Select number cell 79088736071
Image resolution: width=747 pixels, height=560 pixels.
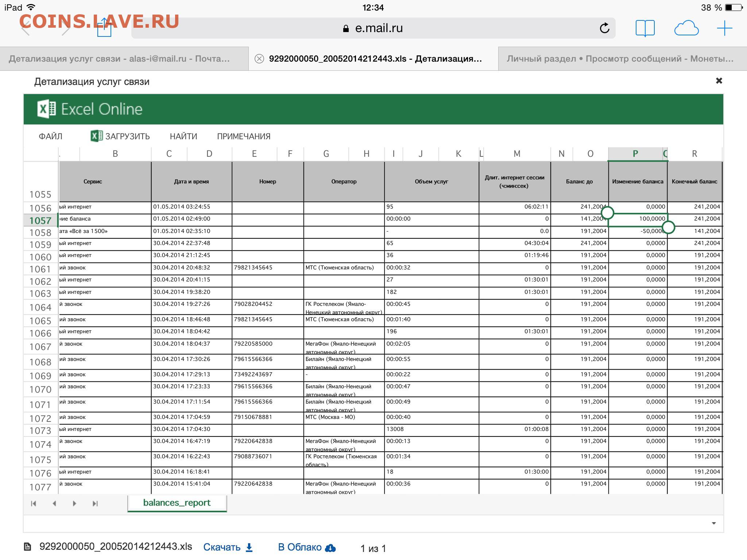268,459
